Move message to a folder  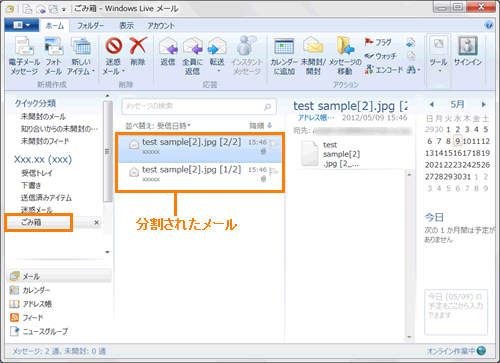[345, 56]
